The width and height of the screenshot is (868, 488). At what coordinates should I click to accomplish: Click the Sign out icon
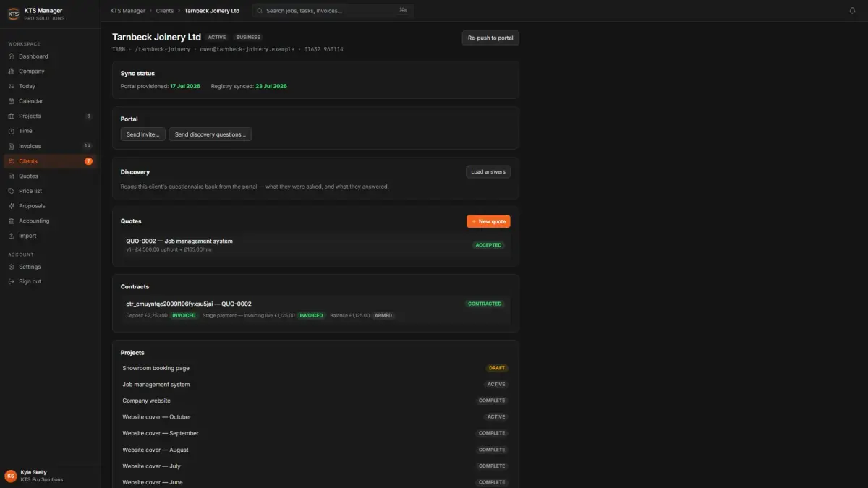click(x=12, y=281)
